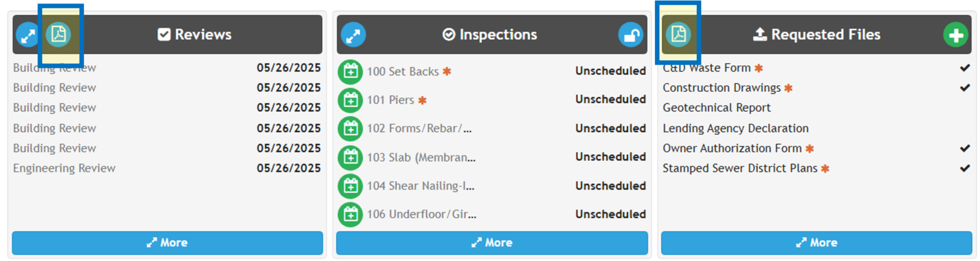Expand Requested Files with More button
Screen dimensions: 980x261
point(816,243)
